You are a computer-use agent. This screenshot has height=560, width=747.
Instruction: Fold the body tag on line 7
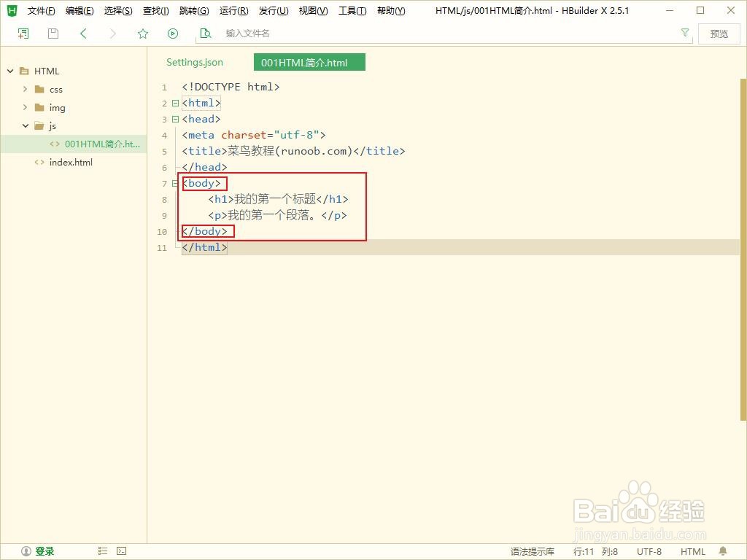pos(175,183)
